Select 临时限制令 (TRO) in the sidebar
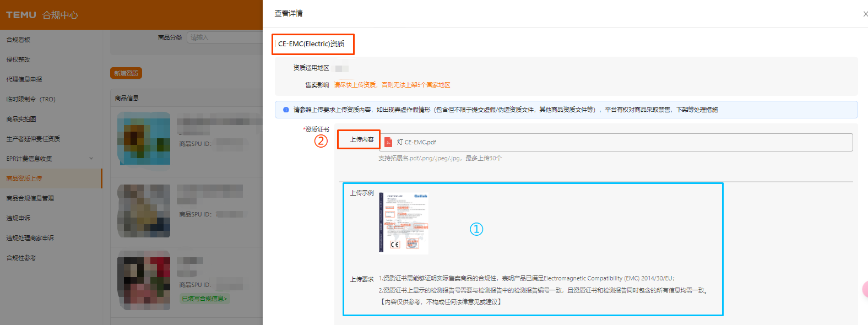 [x=31, y=99]
